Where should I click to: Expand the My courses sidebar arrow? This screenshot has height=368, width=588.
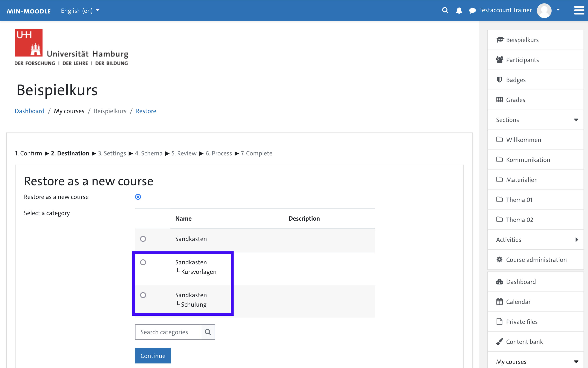tap(576, 362)
